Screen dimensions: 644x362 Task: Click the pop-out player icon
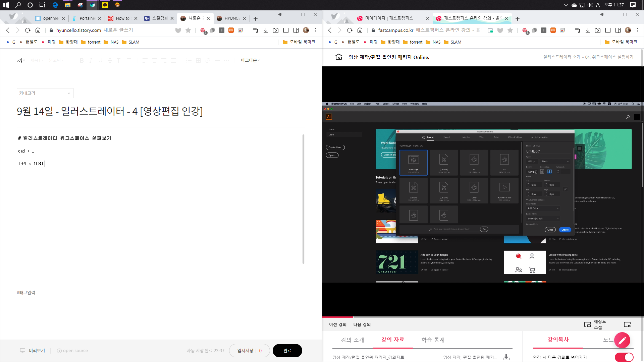[x=627, y=324]
